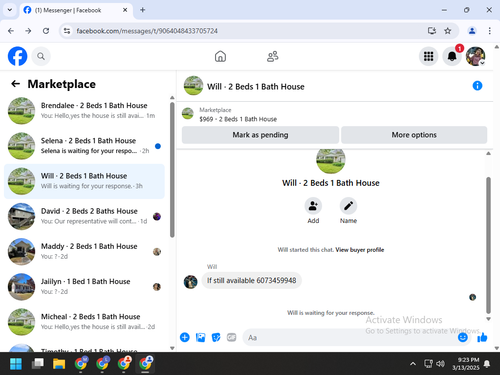Click the address bar URL
The image size is (500, 375).
pos(147,31)
